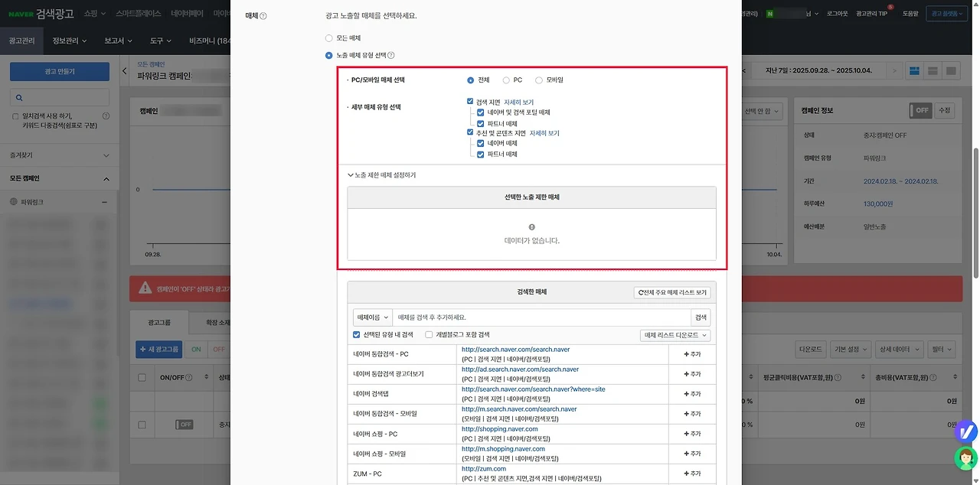Click the 광고 만들기 button
This screenshot has width=980, height=485.
point(60,71)
